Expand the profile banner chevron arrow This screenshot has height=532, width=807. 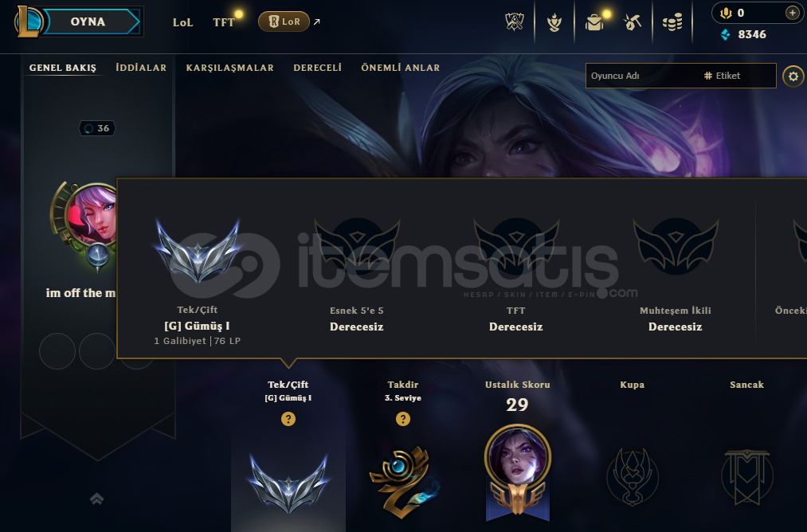(x=96, y=498)
